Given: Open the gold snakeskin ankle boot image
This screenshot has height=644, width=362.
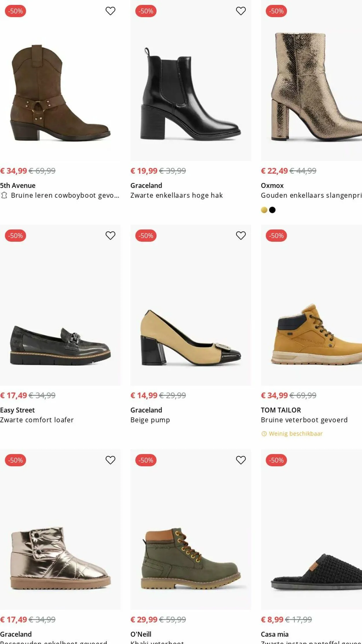Looking at the screenshot, I should pyautogui.click(x=311, y=87).
